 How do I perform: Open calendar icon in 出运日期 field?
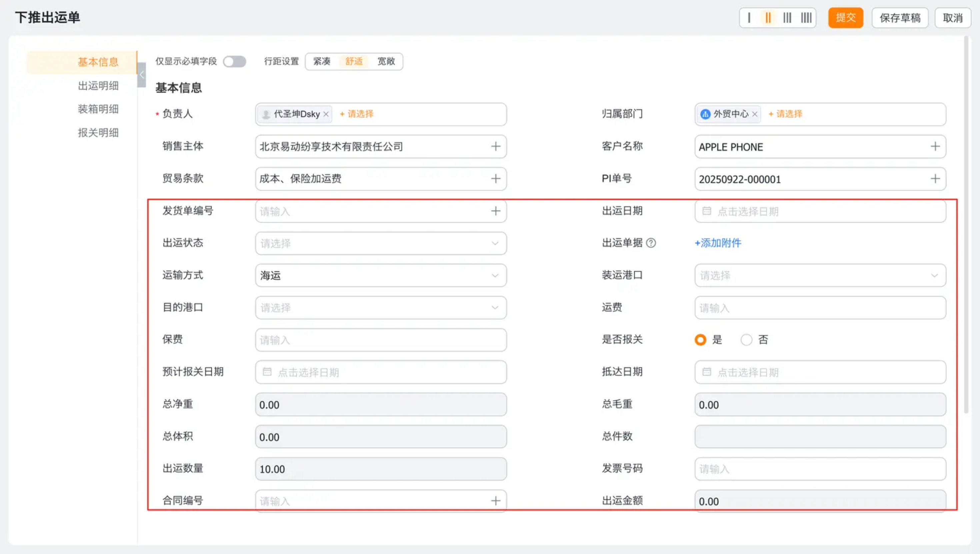[x=706, y=211]
